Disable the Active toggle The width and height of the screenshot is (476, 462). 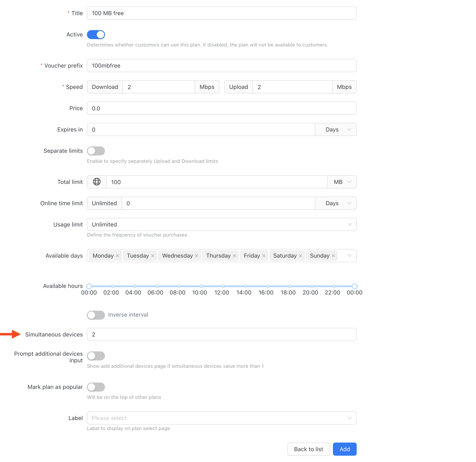[96, 34]
